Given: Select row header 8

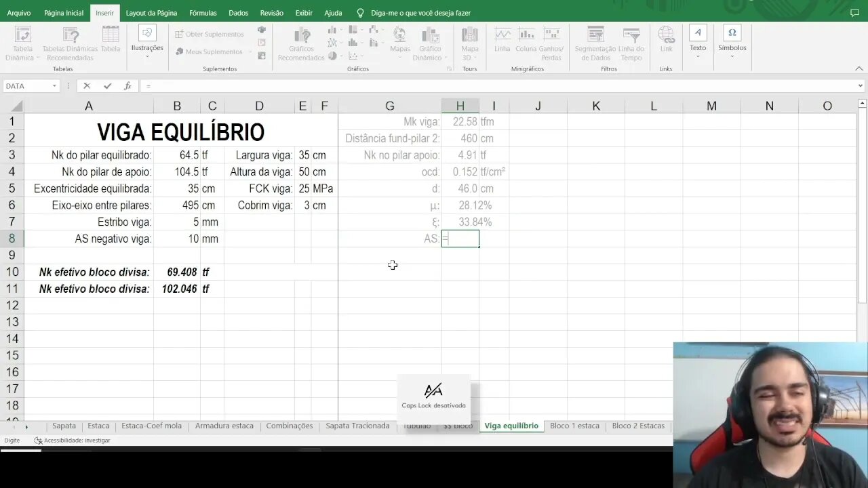Looking at the screenshot, I should click(x=12, y=239).
